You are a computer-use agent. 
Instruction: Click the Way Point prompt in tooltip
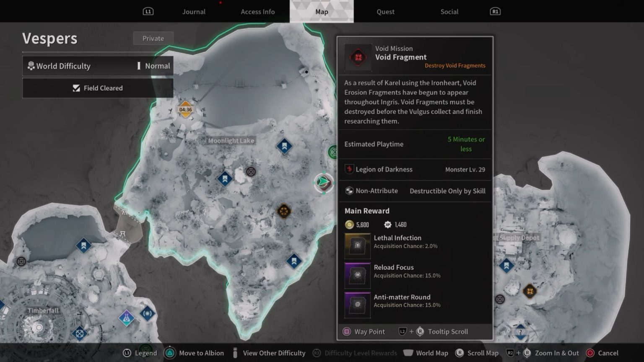pos(364,331)
